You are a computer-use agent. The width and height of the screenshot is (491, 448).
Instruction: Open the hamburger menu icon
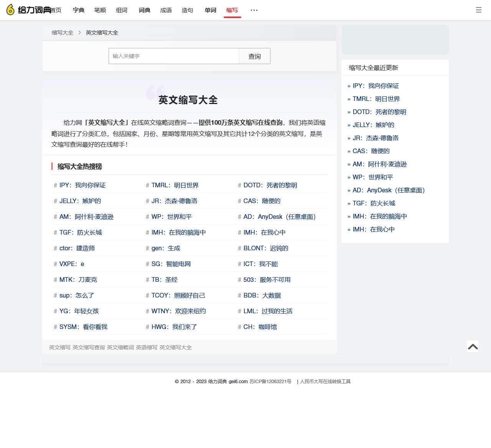478,10
